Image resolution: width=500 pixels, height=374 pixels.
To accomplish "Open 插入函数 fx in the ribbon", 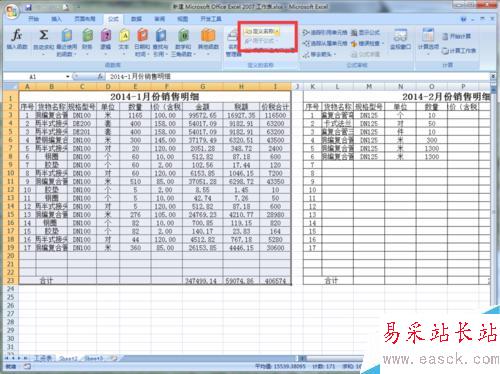I will click(x=16, y=40).
